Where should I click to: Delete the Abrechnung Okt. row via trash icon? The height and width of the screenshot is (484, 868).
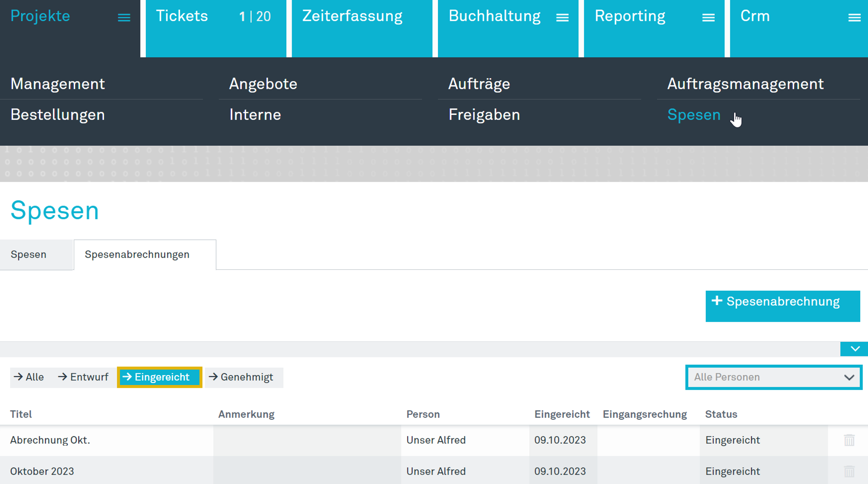pyautogui.click(x=849, y=440)
